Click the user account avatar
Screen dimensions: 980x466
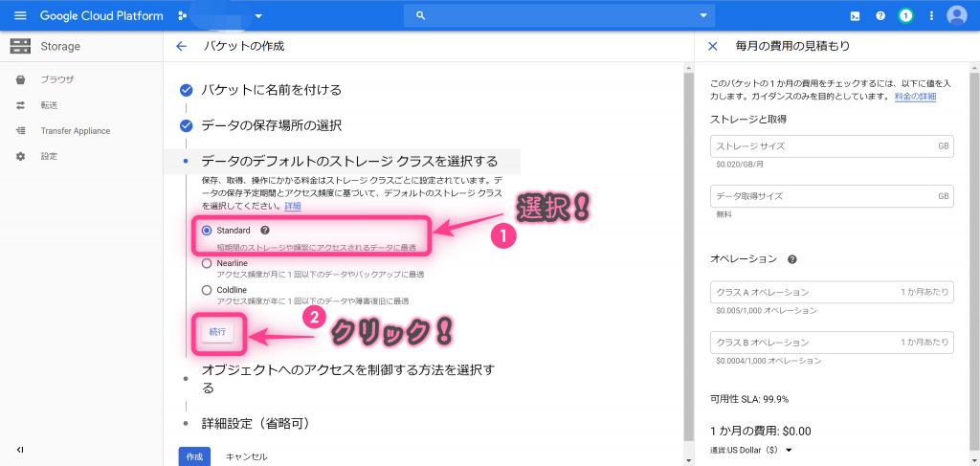957,16
